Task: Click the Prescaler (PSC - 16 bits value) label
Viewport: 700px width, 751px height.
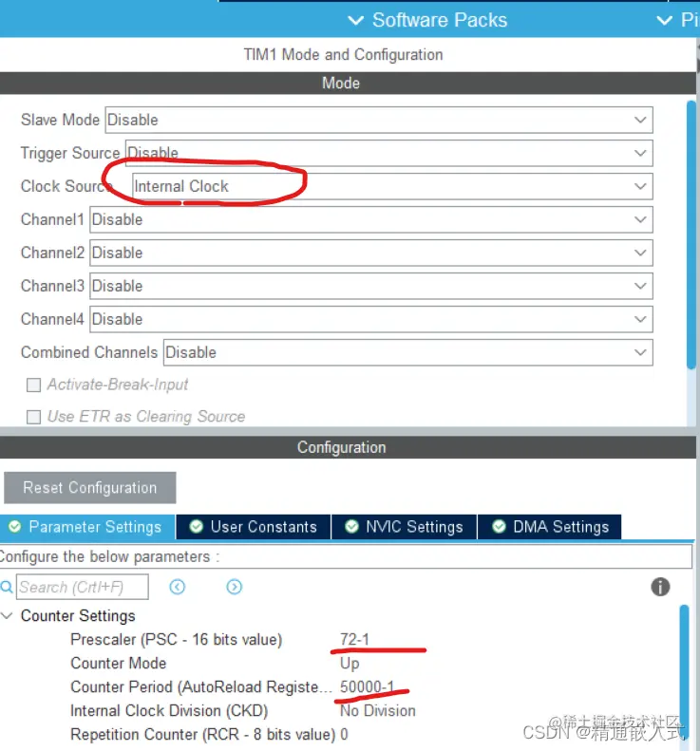Action: point(177,639)
